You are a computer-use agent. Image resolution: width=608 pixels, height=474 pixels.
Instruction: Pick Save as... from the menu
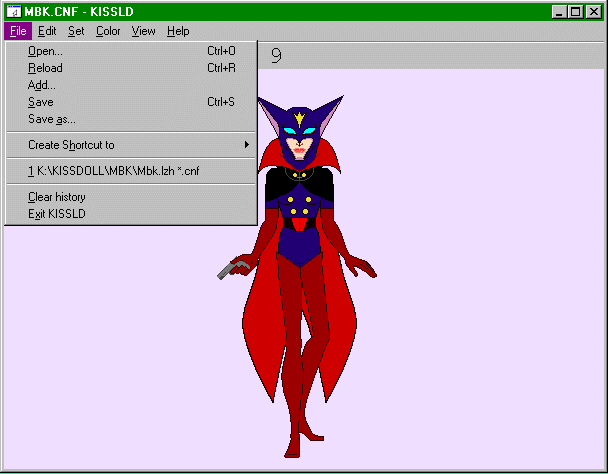52,119
